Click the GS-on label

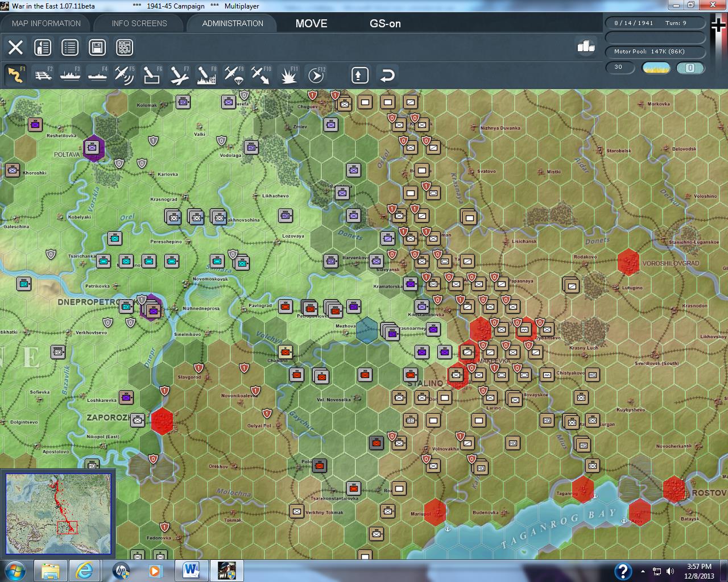[386, 23]
